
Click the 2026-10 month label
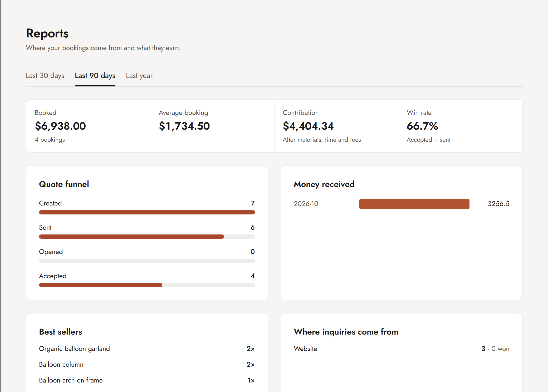[x=306, y=204]
